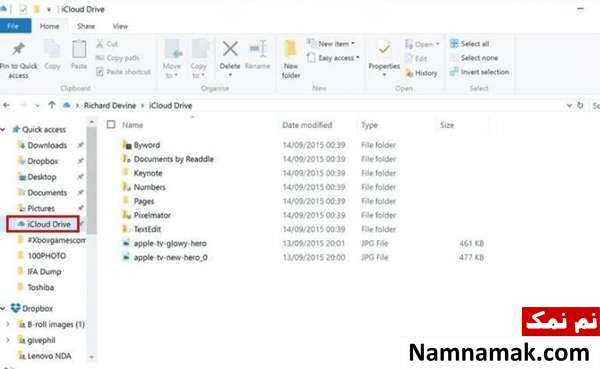Click Invert selection in ribbon
600x369 pixels.
[479, 72]
